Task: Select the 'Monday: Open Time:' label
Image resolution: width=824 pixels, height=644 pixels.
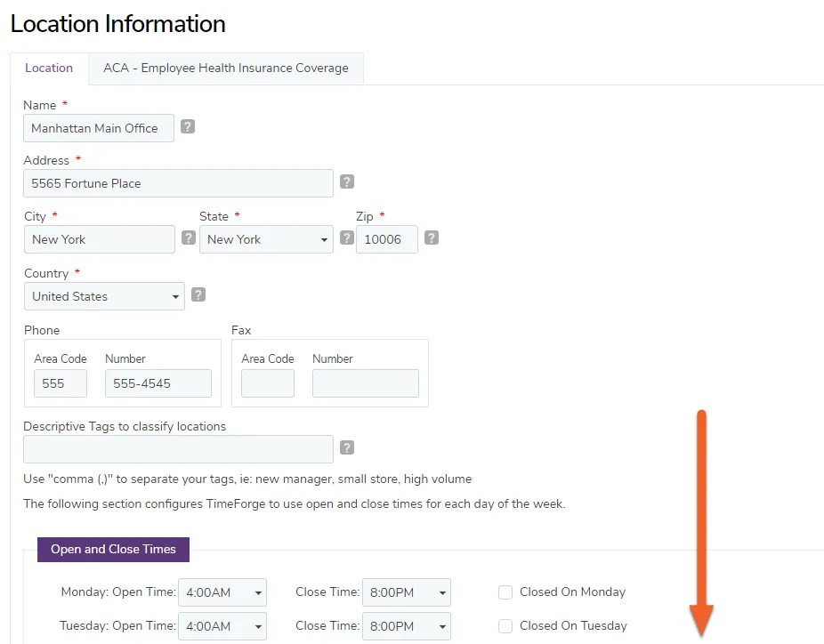Action: pos(118,592)
